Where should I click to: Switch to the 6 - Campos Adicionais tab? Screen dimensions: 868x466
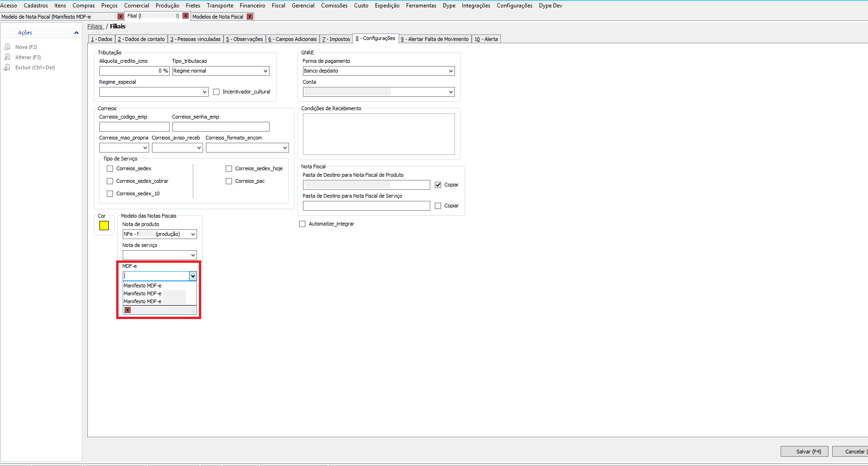[x=293, y=40]
